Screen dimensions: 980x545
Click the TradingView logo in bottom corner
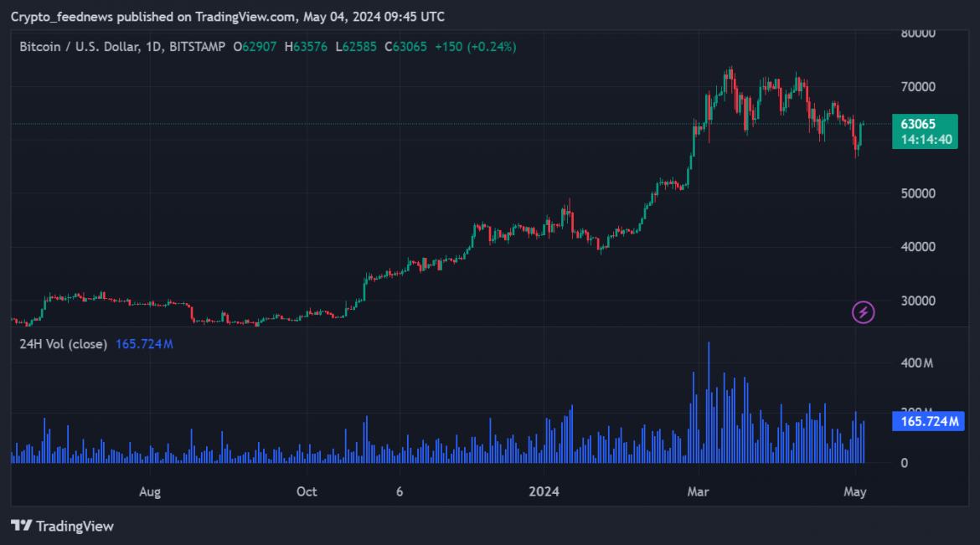(x=62, y=526)
